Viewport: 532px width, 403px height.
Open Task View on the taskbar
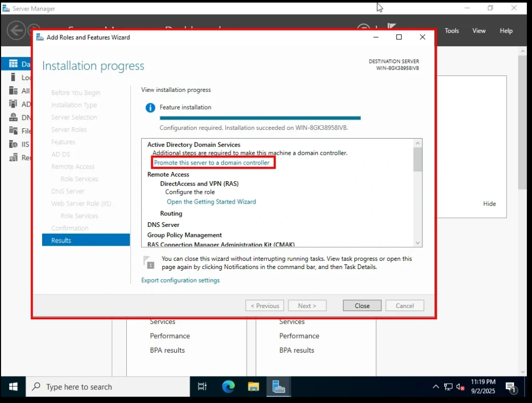202,386
